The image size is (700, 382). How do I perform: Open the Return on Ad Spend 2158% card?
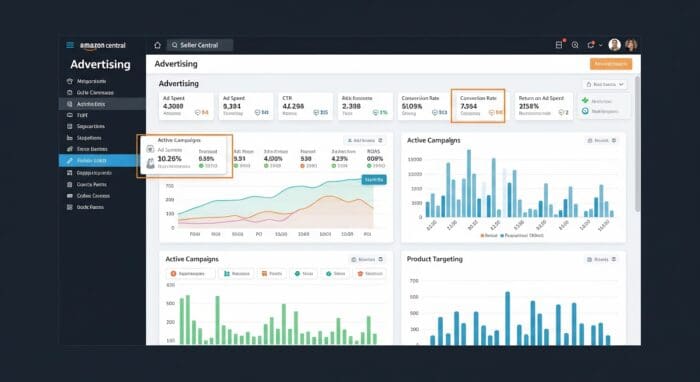[544, 106]
